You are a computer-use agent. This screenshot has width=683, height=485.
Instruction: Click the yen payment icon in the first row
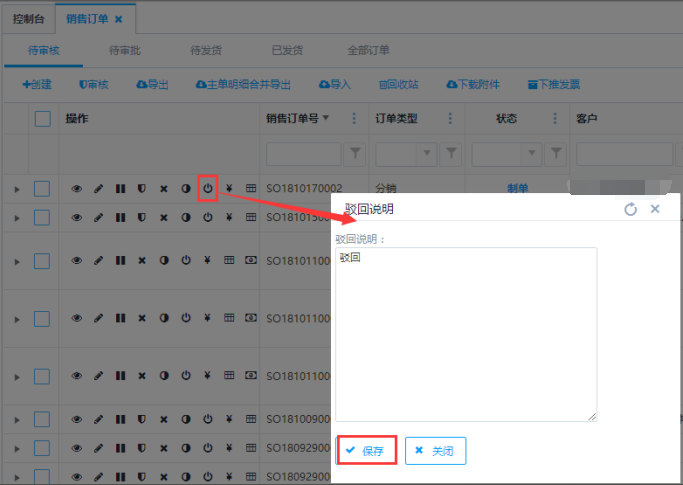(229, 188)
